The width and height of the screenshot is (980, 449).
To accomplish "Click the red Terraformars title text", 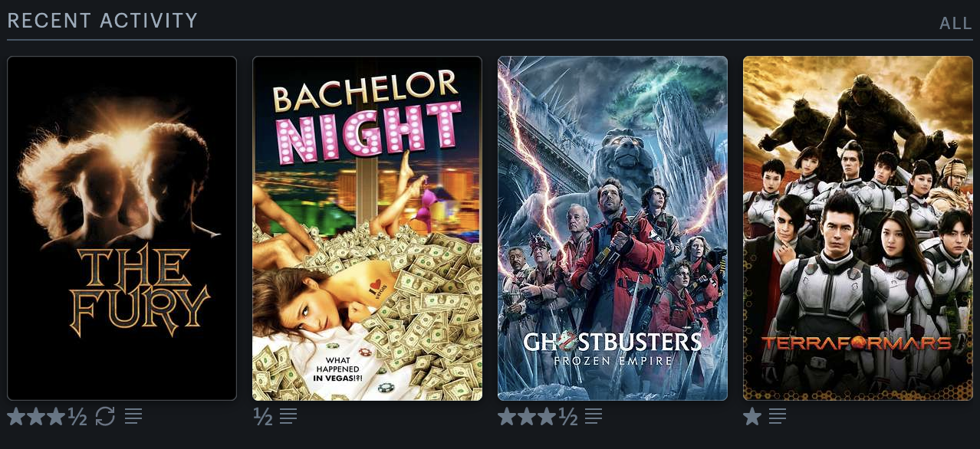I will [x=857, y=343].
